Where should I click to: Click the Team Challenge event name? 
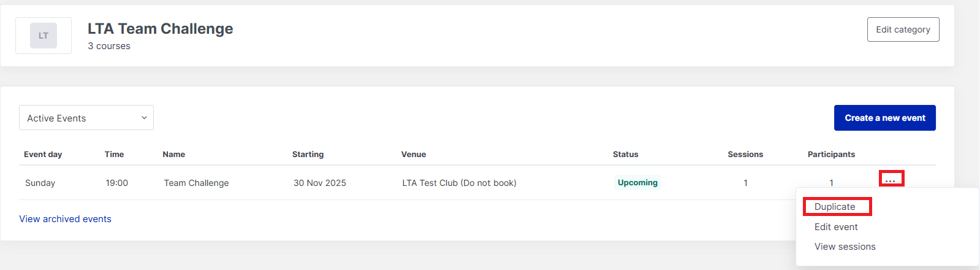coord(196,183)
